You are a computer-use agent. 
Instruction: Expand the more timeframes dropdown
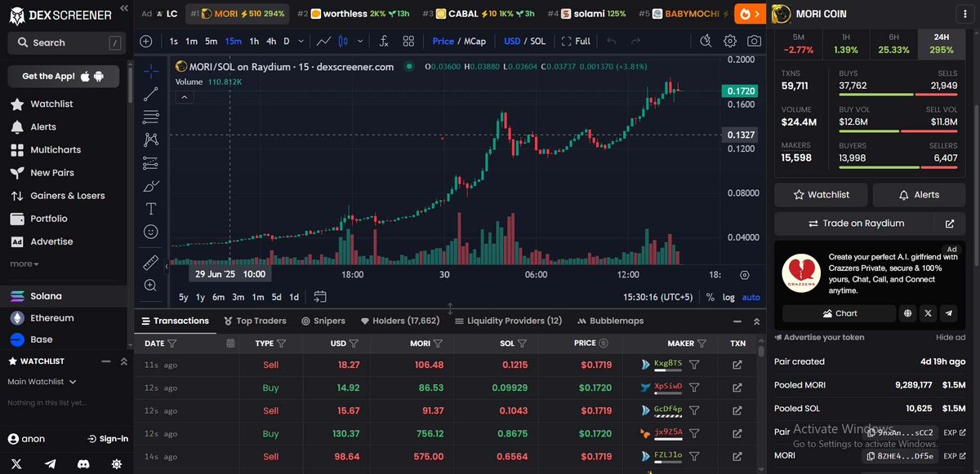click(301, 41)
